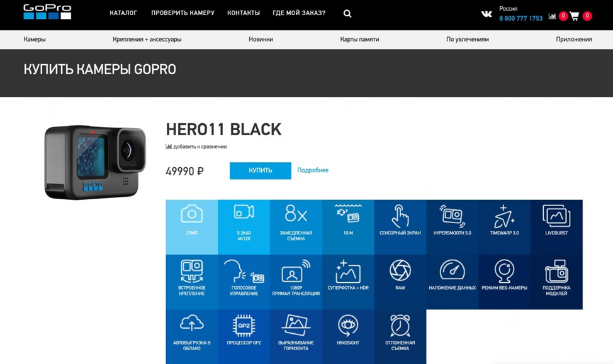Click the Отложенная съемка alarm clock tile
This screenshot has height=364, width=613.
pyautogui.click(x=400, y=337)
